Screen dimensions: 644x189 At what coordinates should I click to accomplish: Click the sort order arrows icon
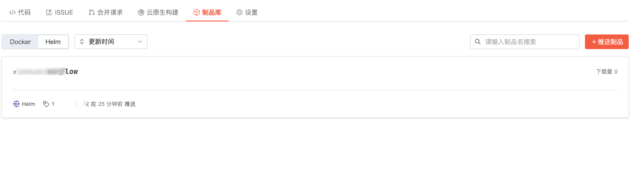(82, 42)
